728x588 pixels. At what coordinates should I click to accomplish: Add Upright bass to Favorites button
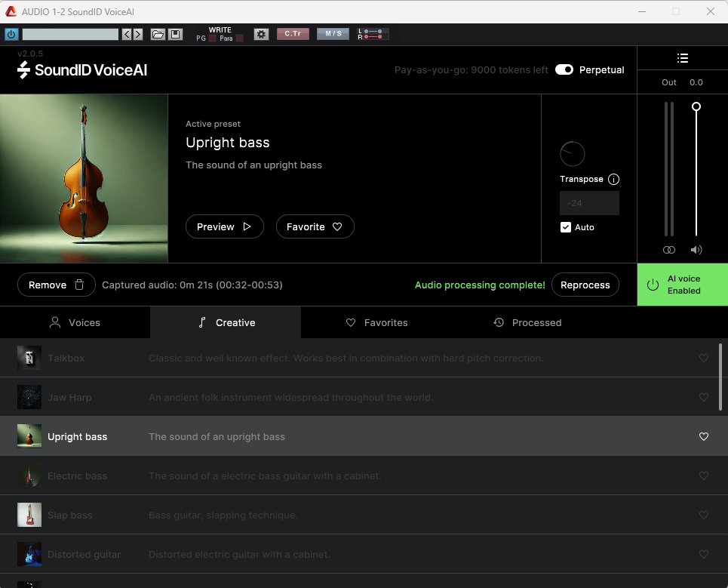[x=315, y=226]
